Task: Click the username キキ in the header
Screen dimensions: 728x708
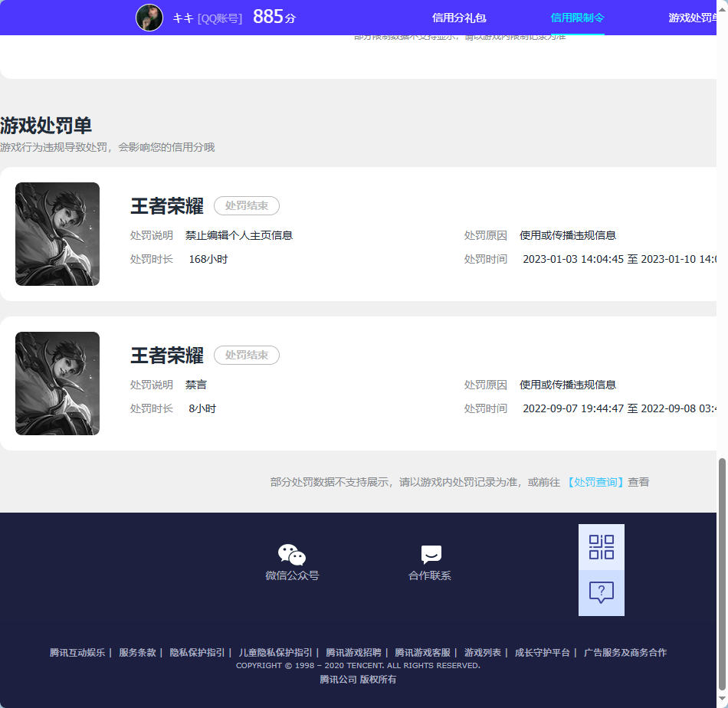Action: (x=183, y=18)
